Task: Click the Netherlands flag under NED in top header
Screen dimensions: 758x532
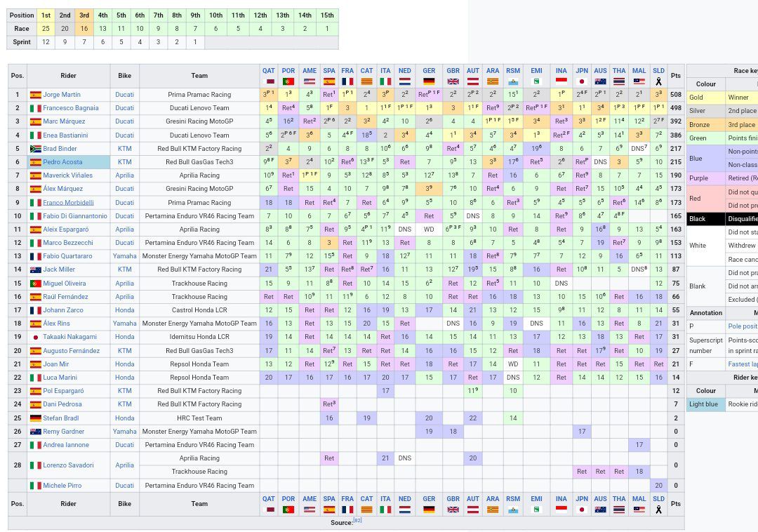Action: [x=405, y=81]
